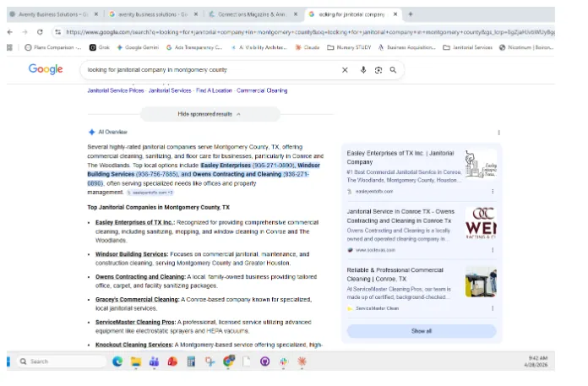Clear the search query with X
588x386 pixels.
[345, 70]
